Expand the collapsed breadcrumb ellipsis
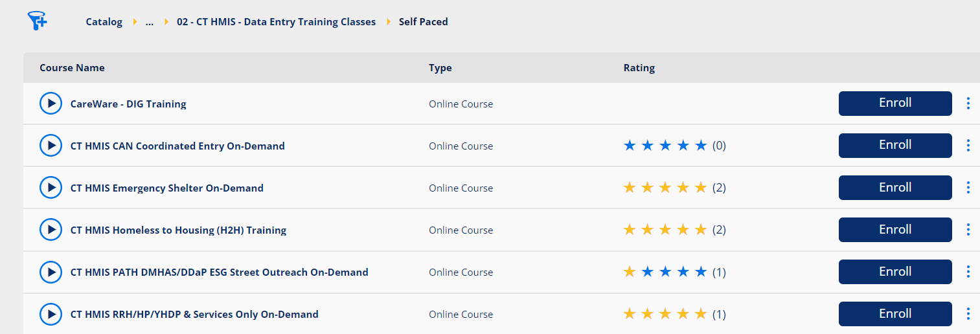Image resolution: width=980 pixels, height=334 pixels. coord(150,22)
